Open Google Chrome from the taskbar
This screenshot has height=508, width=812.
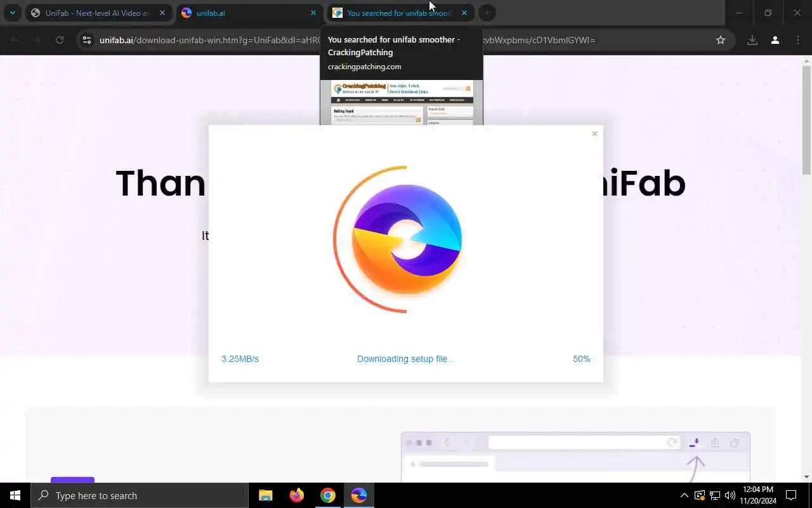coord(327,495)
